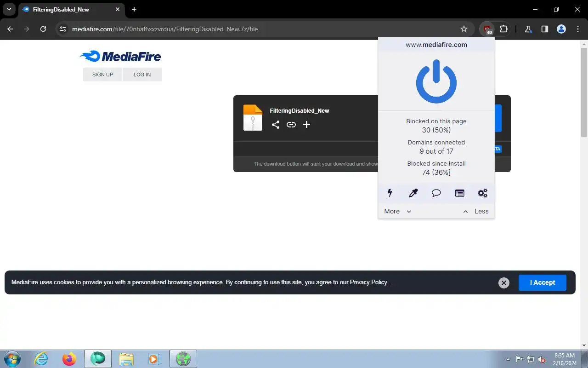Image resolution: width=588 pixels, height=368 pixels.
Task: Open media player in taskbar
Action: point(153,359)
